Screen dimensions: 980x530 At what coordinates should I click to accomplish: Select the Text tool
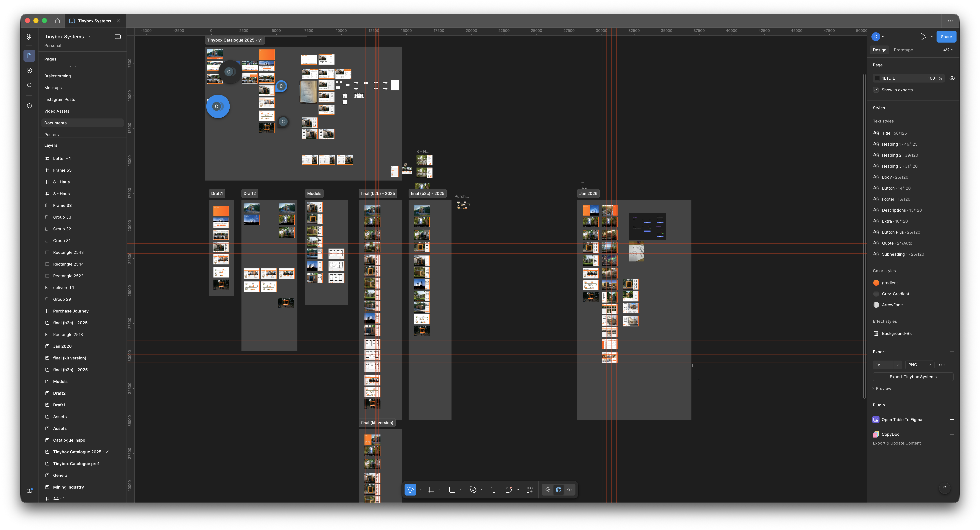494,490
